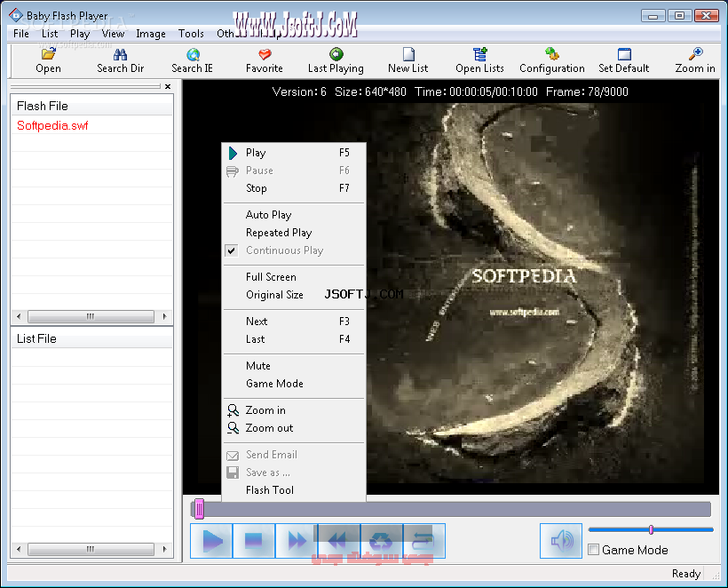This screenshot has height=588, width=728.
Task: Toggle Mute in the context menu
Action: (294, 366)
